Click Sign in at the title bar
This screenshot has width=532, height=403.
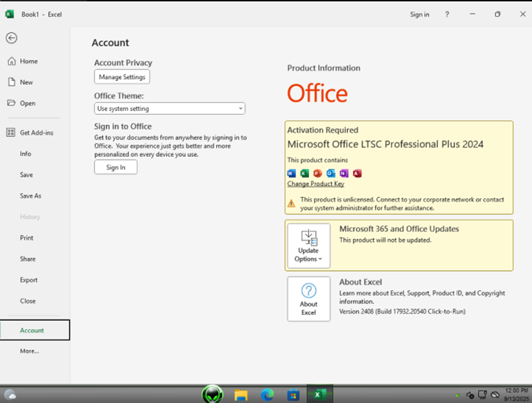click(419, 14)
